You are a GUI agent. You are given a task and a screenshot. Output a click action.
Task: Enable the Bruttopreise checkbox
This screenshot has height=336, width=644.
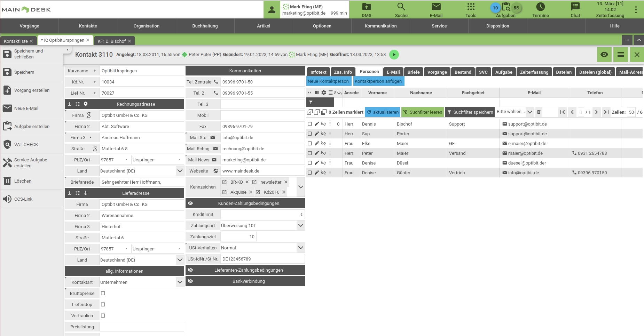[103, 294]
